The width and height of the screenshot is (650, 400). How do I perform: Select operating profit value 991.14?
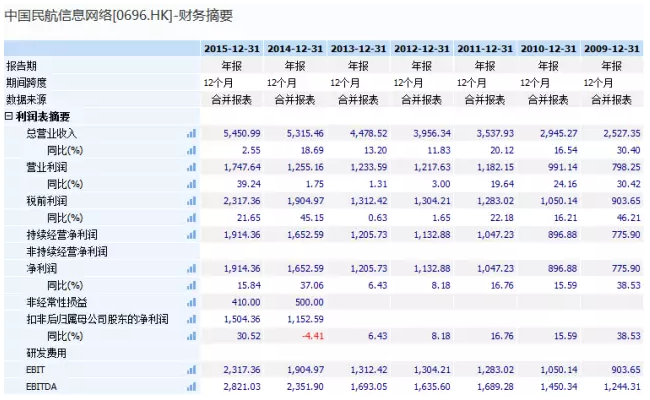coord(563,167)
